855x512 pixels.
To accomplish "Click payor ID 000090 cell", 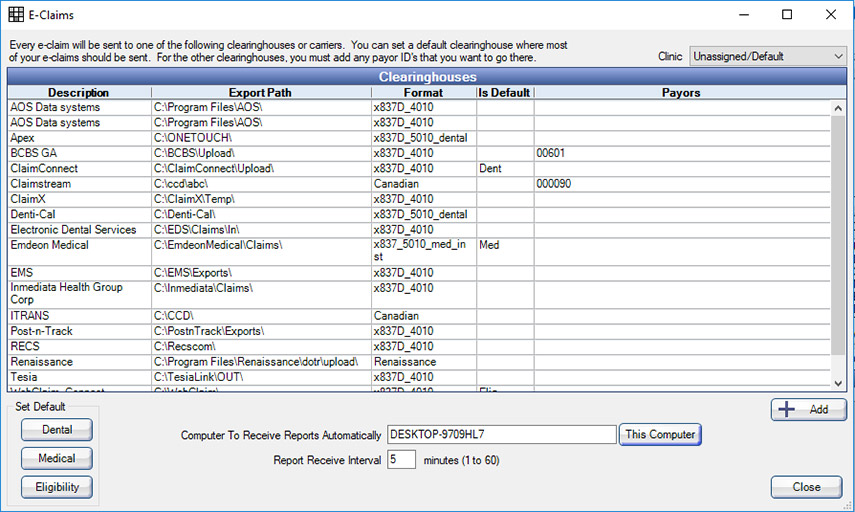I will (x=682, y=184).
